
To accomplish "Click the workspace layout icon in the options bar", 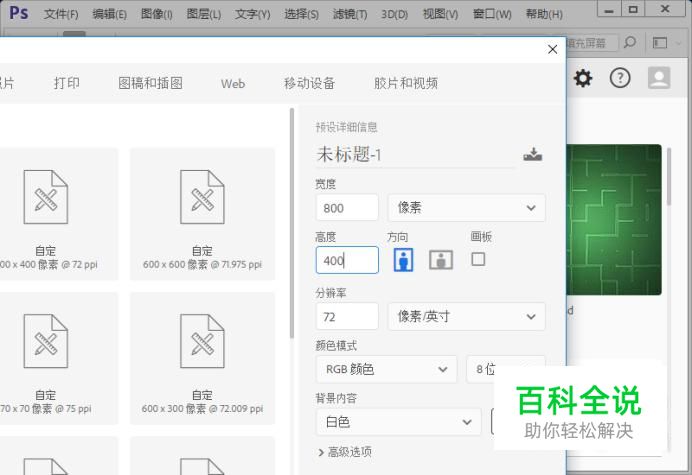I will (x=660, y=43).
